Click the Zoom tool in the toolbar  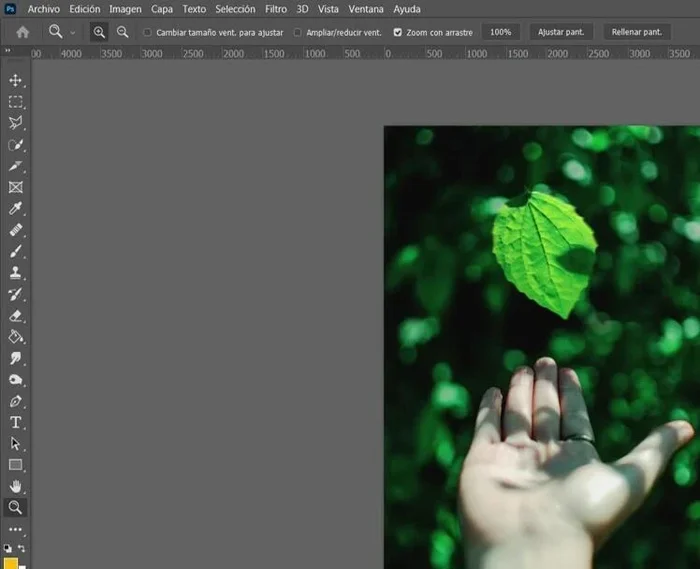click(x=15, y=507)
